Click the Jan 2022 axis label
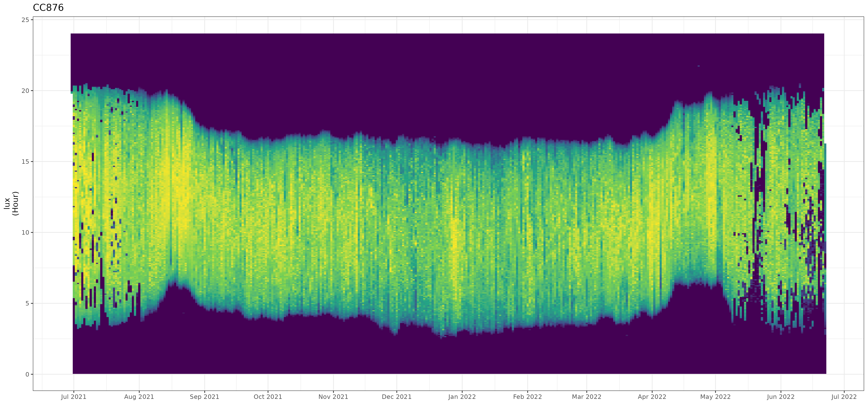The height and width of the screenshot is (413, 868). pos(462,397)
